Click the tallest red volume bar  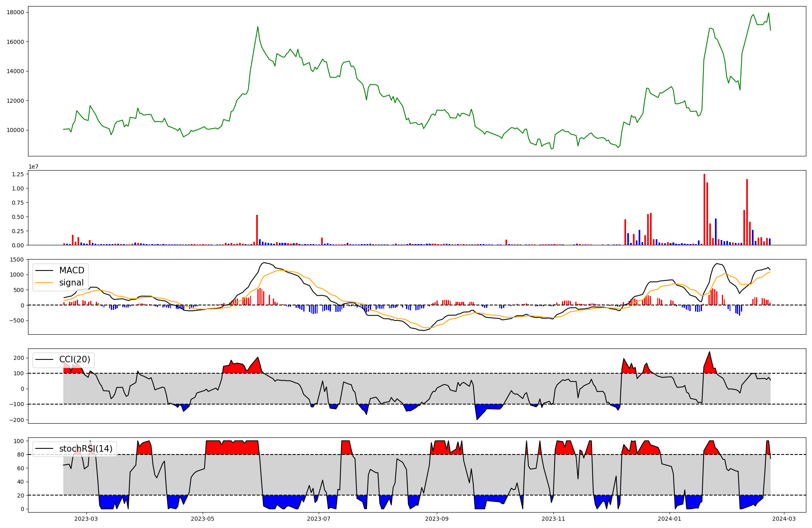(x=704, y=209)
